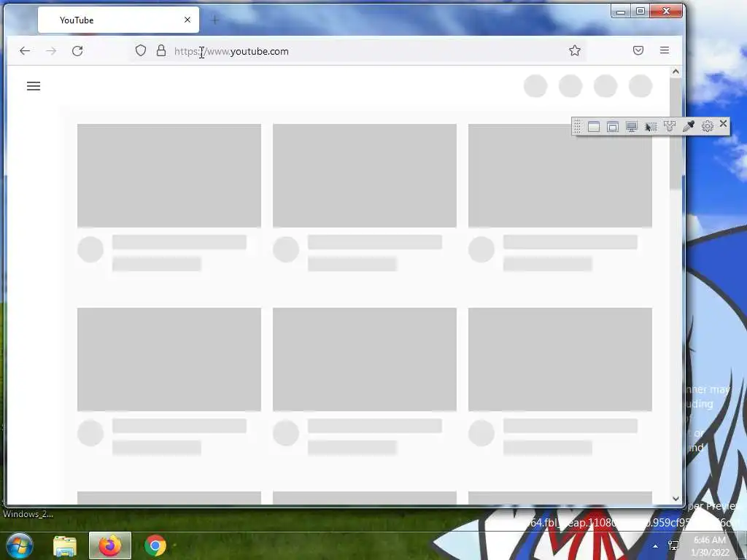Screen dimensions: 747x560
Task: Open screenshot toolbar settings gear
Action: [x=708, y=125]
